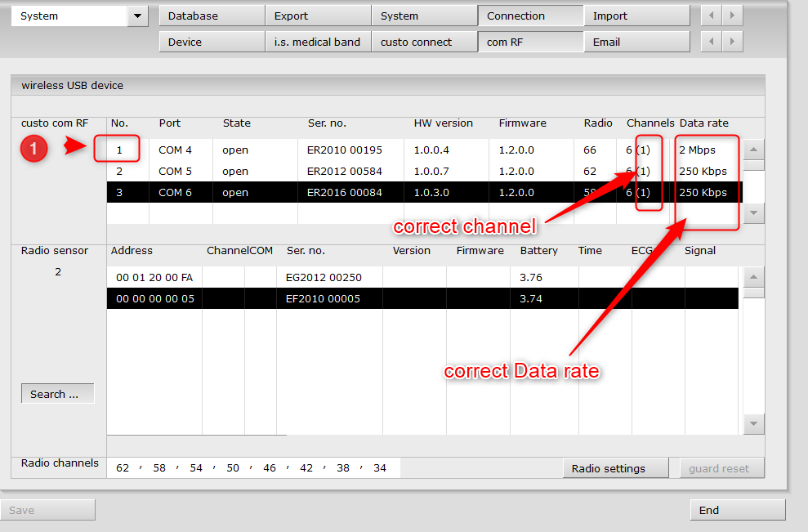Image resolution: width=808 pixels, height=532 pixels.
Task: Click sensor serial EG2012 00250
Action: 324,277
